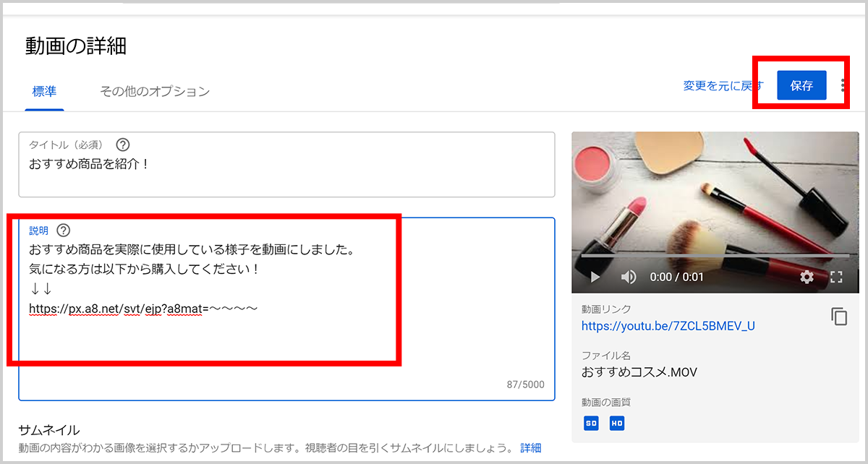Play the video preview
The width and height of the screenshot is (868, 464).
595,277
